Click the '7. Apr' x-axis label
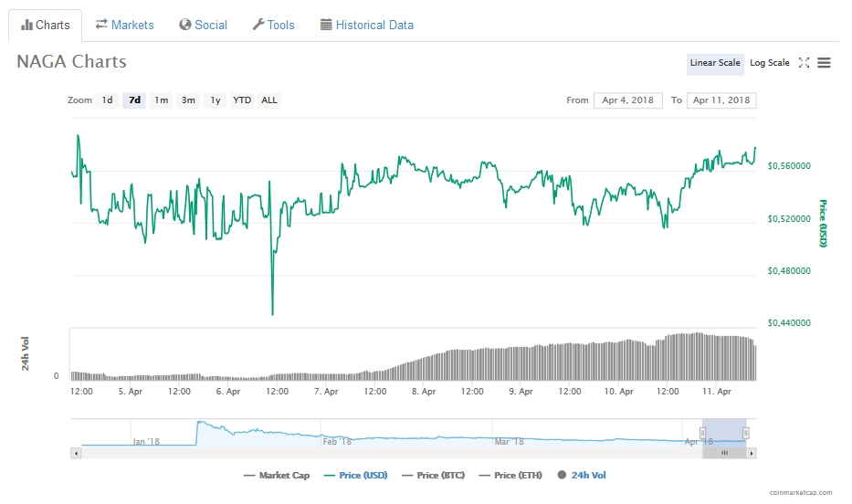This screenshot has height=504, width=852. (x=326, y=392)
